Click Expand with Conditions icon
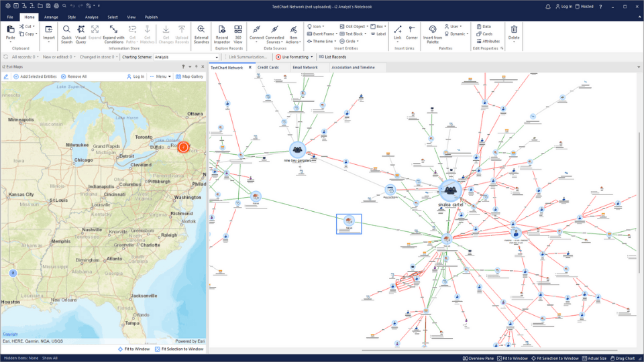This screenshot has width=644, height=362. click(x=113, y=29)
